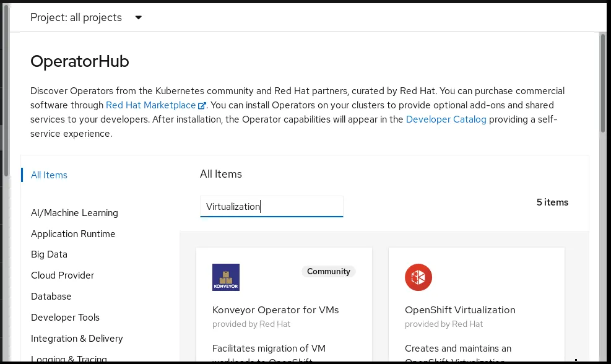Image resolution: width=611 pixels, height=364 pixels.
Task: Click the external link icon beside Red Hat Marketplace
Action: (202, 106)
